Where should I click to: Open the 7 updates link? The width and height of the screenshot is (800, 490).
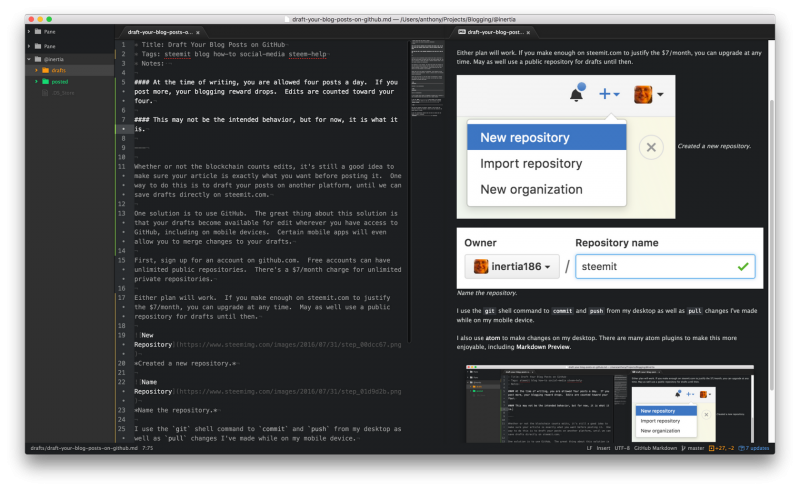[758, 448]
